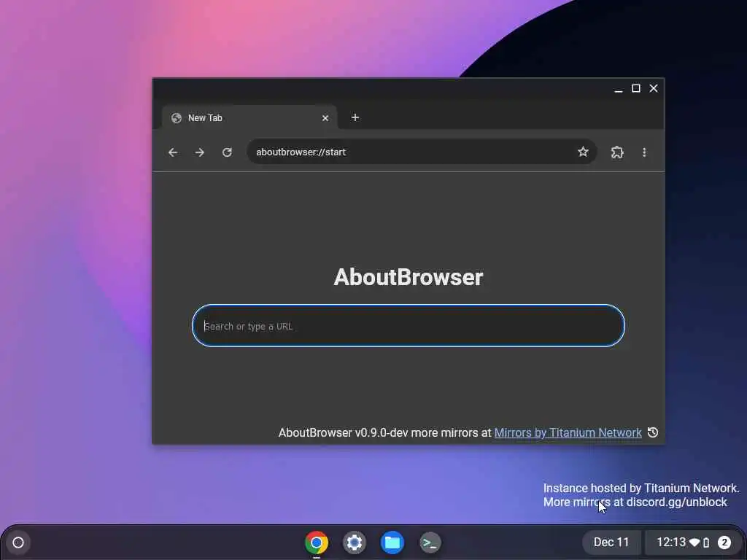747x560 pixels.
Task: Click the aboutbrowser://start address bar
Action: pyautogui.click(x=422, y=152)
